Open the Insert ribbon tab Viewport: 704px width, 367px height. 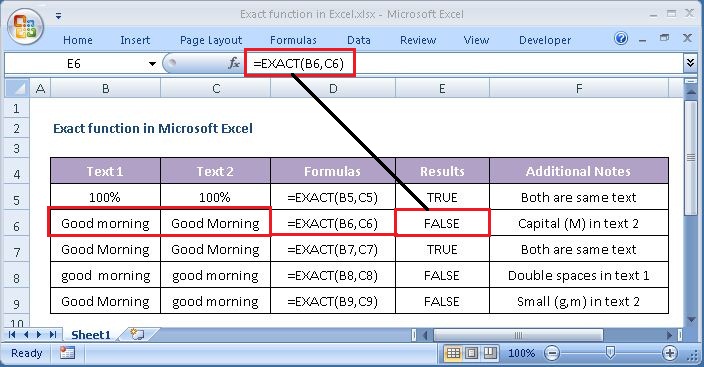[x=135, y=40]
